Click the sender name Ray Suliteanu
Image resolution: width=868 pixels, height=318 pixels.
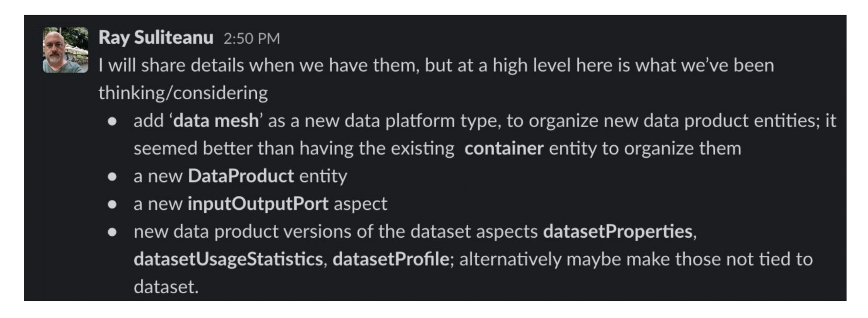point(156,38)
